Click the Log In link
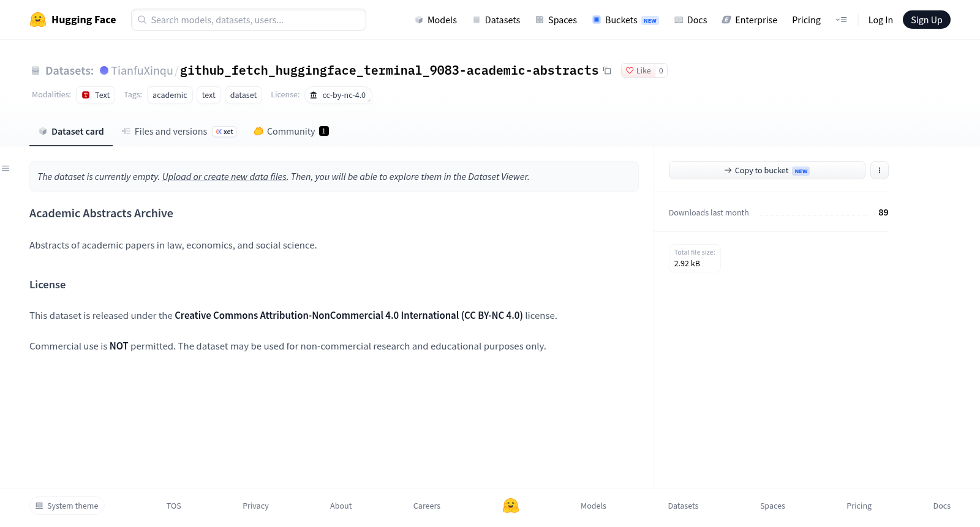This screenshot has width=980, height=527. 880,20
